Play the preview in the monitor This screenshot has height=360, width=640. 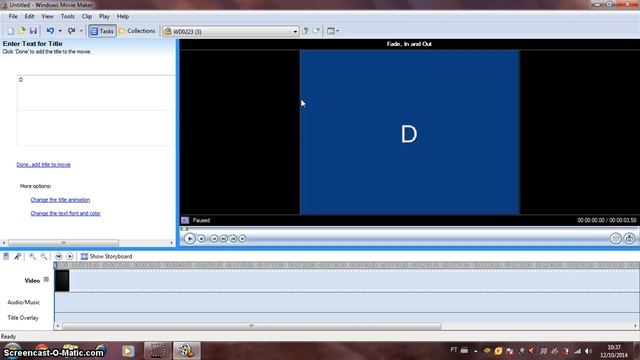point(190,238)
